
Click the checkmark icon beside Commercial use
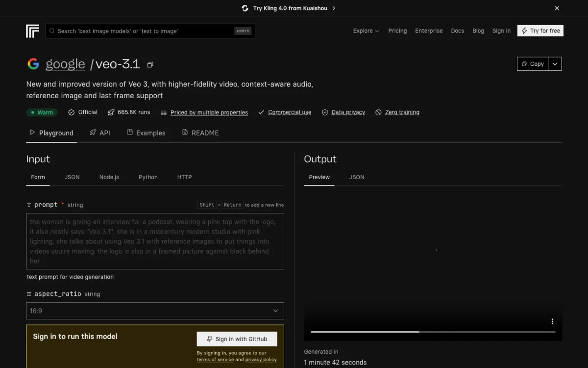pos(261,112)
